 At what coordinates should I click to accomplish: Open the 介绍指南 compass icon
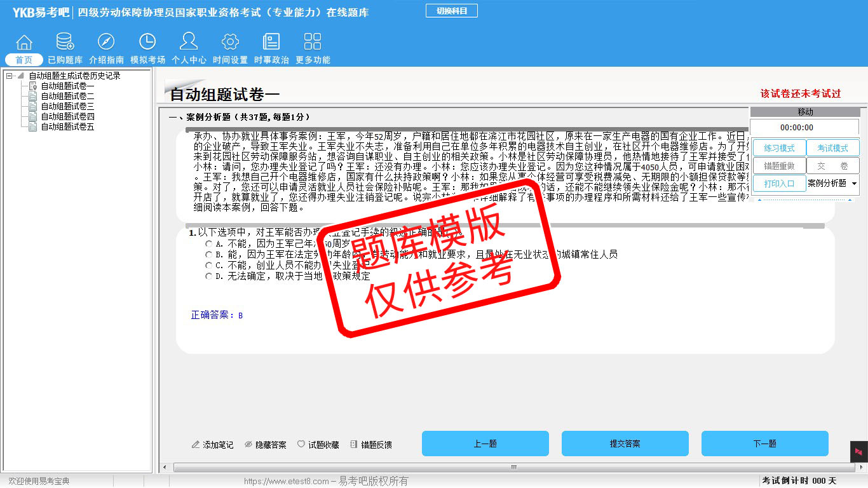click(106, 43)
